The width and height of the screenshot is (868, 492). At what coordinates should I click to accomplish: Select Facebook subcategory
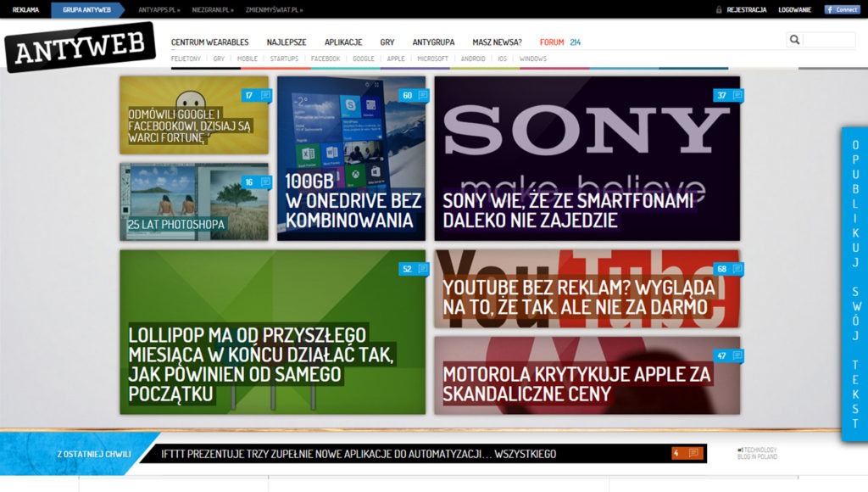[x=325, y=59]
